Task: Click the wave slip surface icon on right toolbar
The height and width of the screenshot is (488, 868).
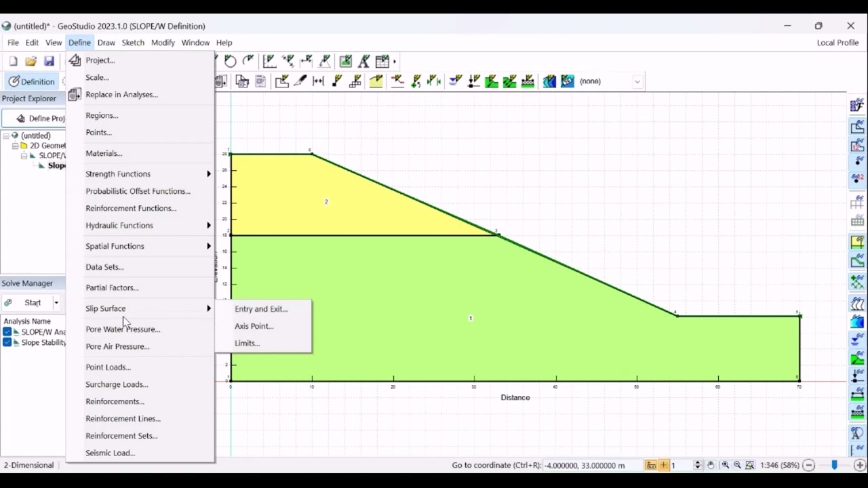Action: click(x=857, y=304)
